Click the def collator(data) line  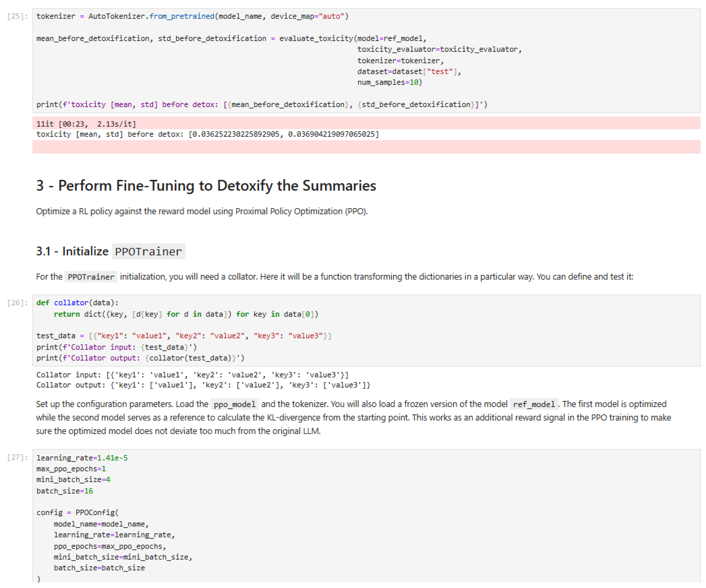pos(77,303)
